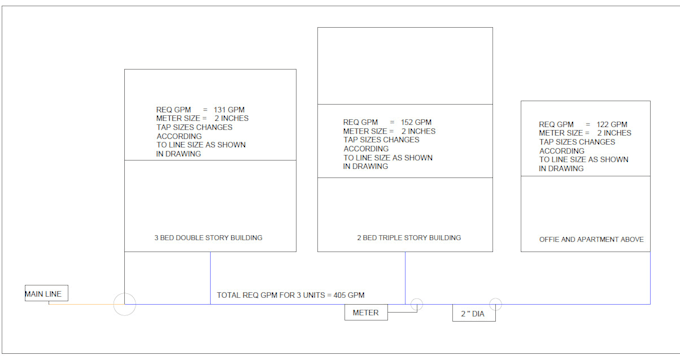Click the 'REQ GPM = 152 GPM' text

[387, 122]
